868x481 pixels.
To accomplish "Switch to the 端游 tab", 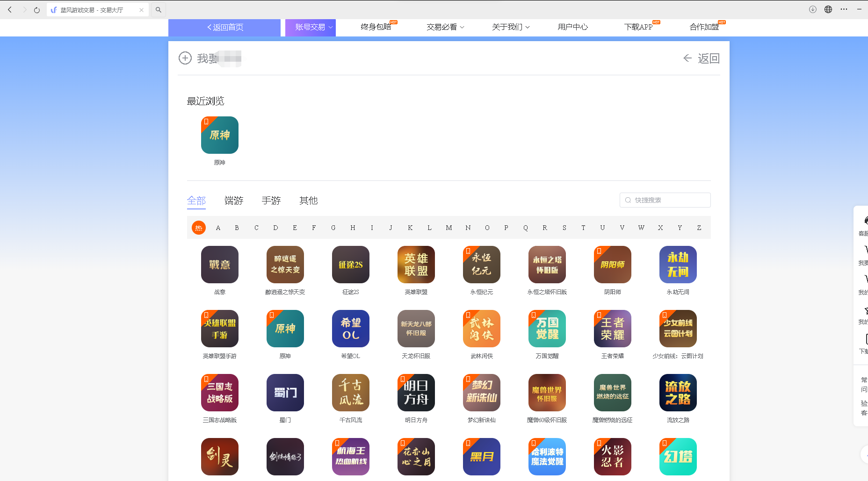I will click(x=234, y=201).
